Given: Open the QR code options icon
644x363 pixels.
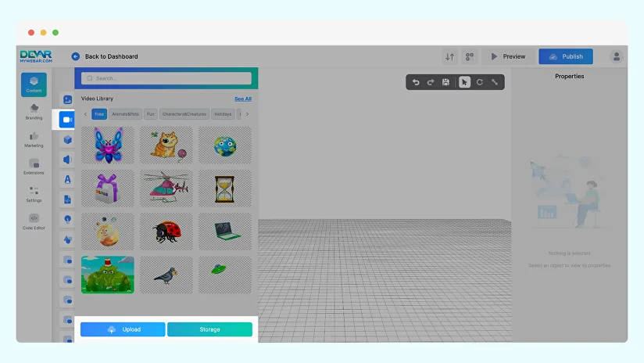Looking at the screenshot, I should click(x=469, y=56).
